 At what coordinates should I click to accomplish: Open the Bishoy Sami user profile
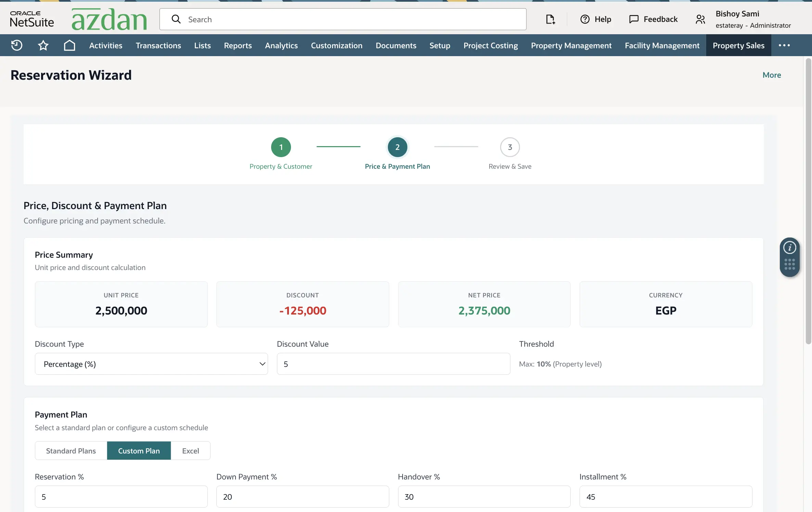pyautogui.click(x=753, y=19)
